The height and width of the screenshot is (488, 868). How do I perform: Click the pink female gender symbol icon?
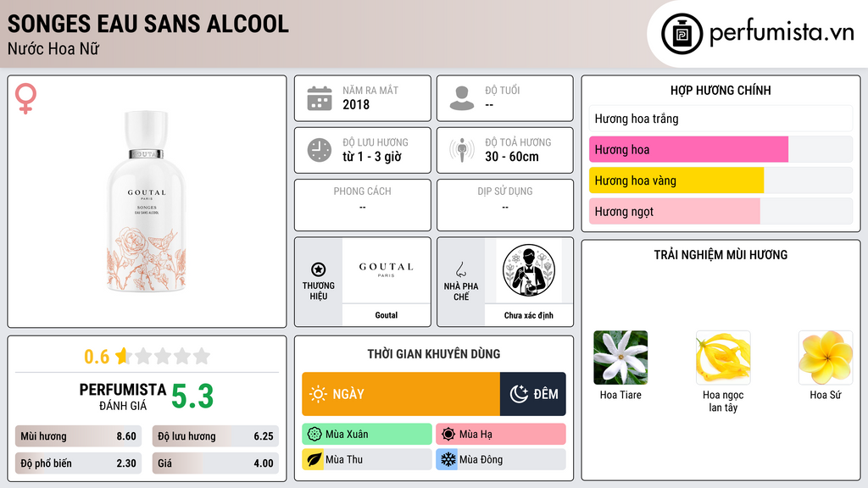[x=25, y=98]
